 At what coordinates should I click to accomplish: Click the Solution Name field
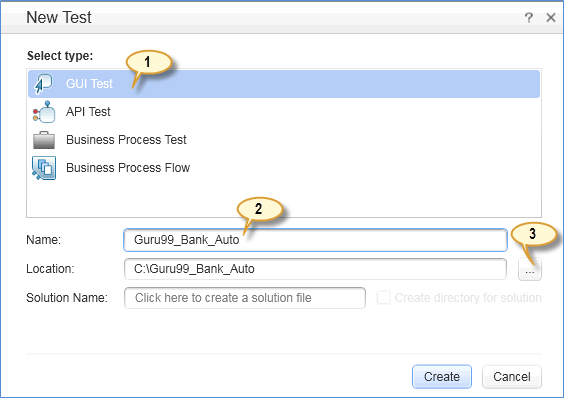coord(245,298)
